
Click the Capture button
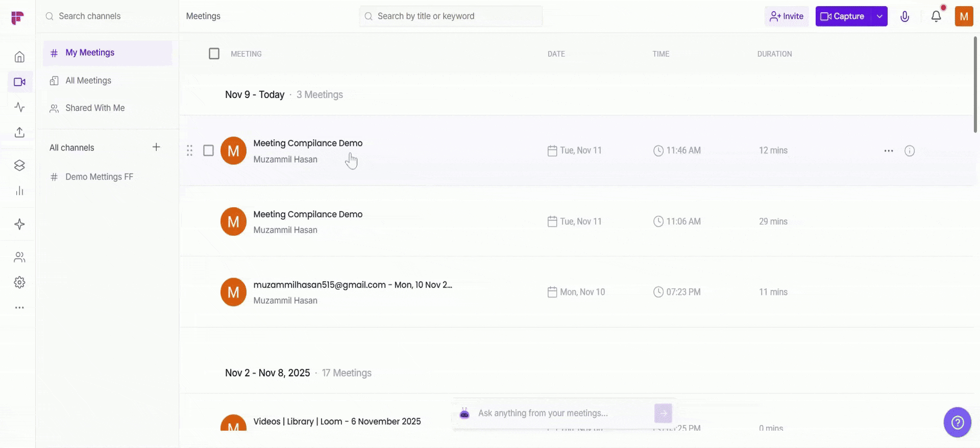click(x=843, y=16)
